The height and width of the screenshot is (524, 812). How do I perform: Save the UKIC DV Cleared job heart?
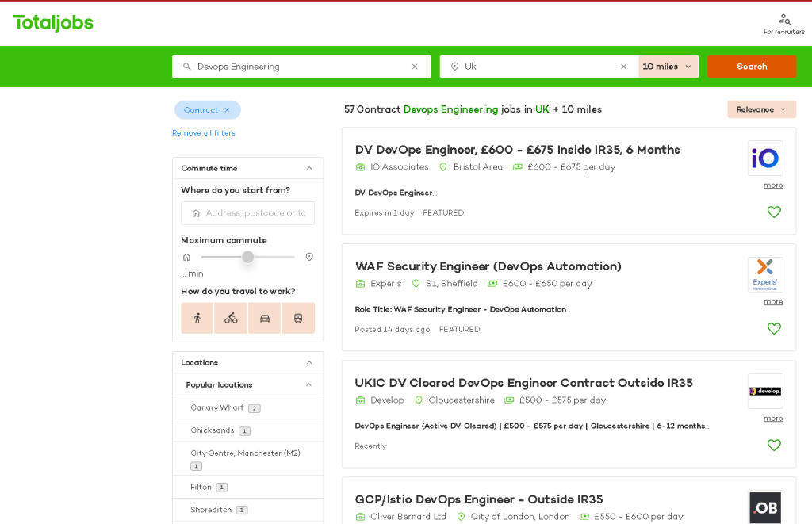(774, 446)
